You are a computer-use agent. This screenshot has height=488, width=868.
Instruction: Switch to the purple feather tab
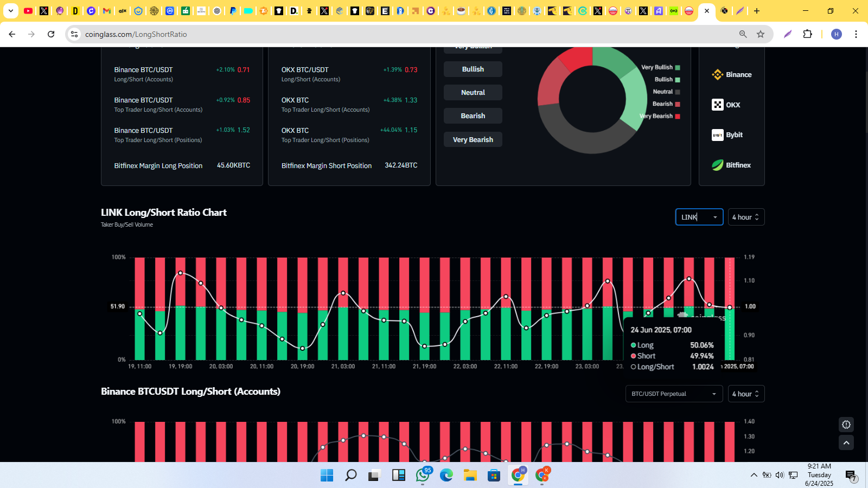tap(740, 11)
